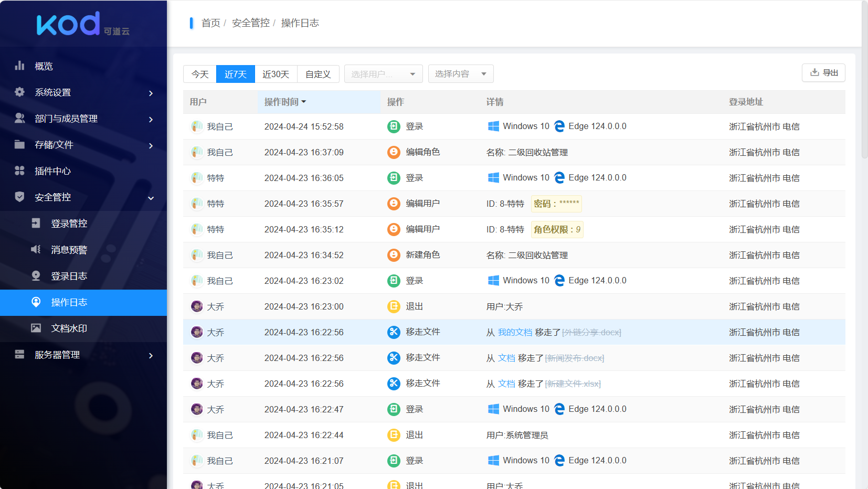Image resolution: width=868 pixels, height=489 pixels.
Task: Select the 自定义 date range tab
Action: pos(318,74)
